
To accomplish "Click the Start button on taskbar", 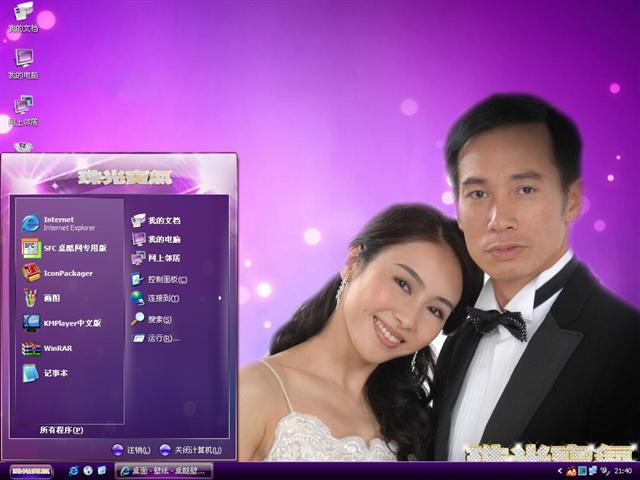I will tap(31, 471).
